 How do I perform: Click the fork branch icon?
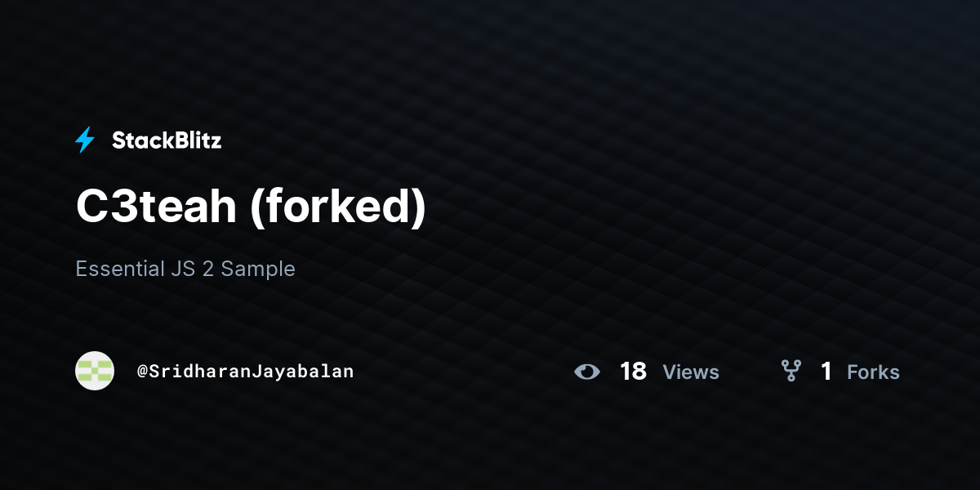click(x=791, y=371)
